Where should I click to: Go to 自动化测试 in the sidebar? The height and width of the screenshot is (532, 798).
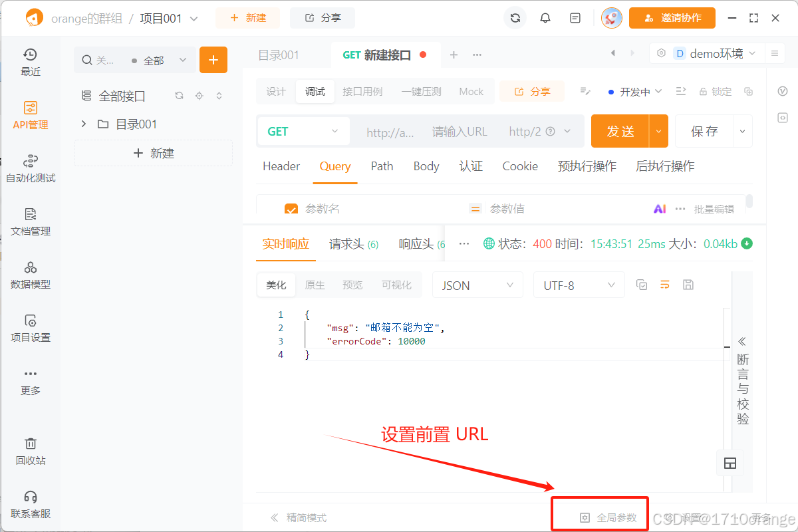(31, 169)
